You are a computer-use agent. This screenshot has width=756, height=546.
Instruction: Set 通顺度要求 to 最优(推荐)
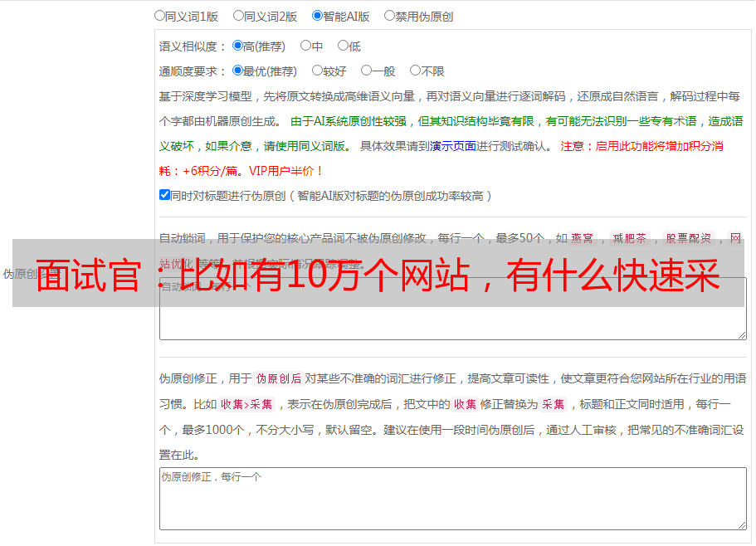[237, 71]
